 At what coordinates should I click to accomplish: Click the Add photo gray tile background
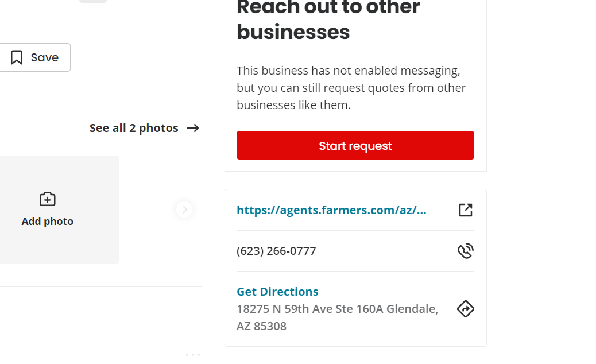pyautogui.click(x=60, y=210)
